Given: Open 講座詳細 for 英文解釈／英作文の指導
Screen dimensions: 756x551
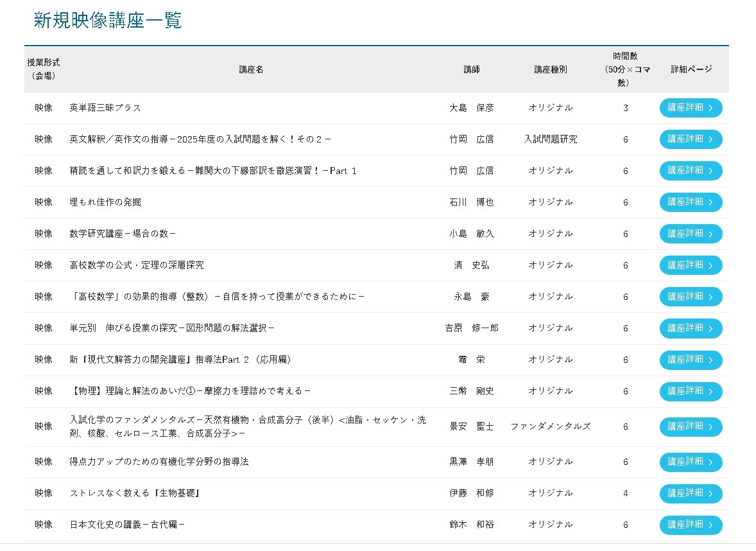Looking at the screenshot, I should 691,139.
